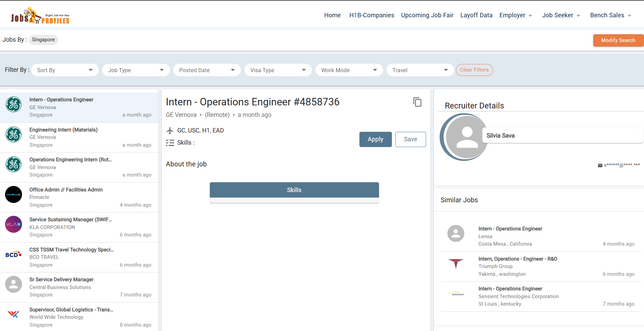Viewport: 644px width, 331px height.
Task: Open Intern, Operations - Engineer - R&O job
Action: point(541,266)
